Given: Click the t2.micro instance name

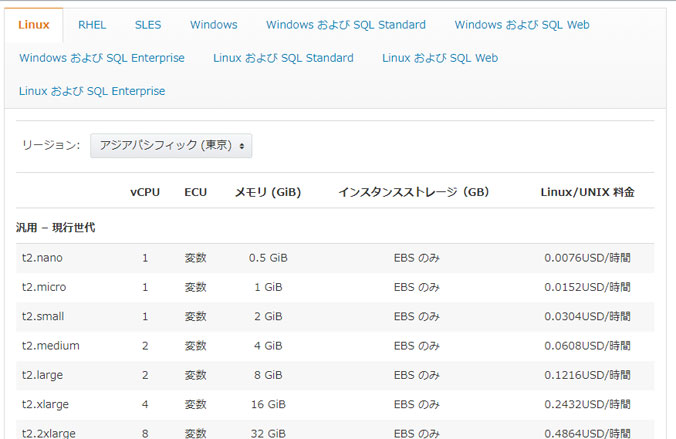Looking at the screenshot, I should pyautogui.click(x=44, y=287).
